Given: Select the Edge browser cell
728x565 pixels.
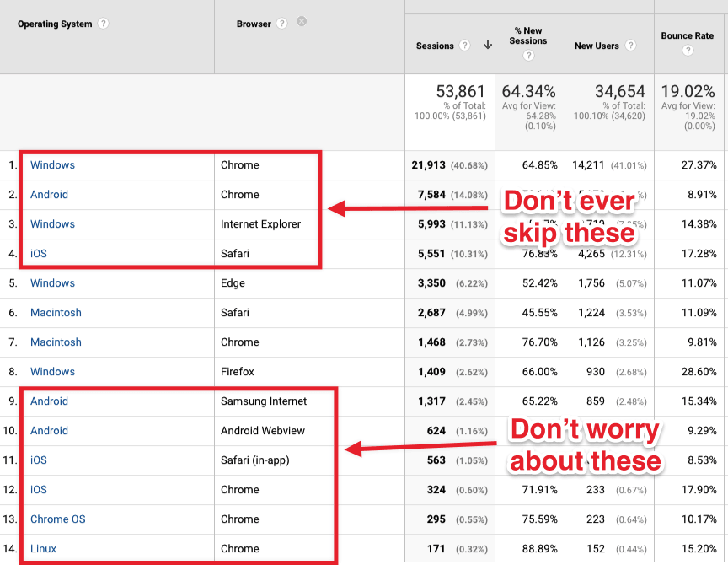Looking at the screenshot, I should [x=233, y=283].
